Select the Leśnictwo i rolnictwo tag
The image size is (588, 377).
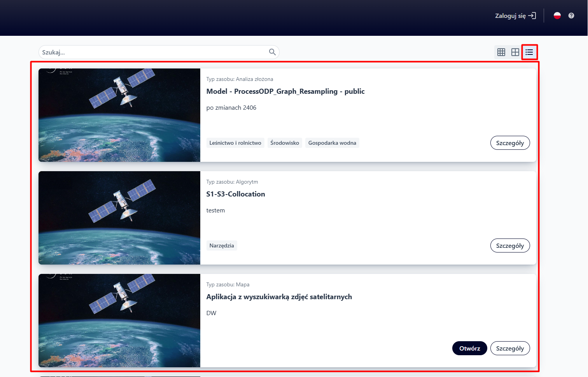[x=235, y=143]
